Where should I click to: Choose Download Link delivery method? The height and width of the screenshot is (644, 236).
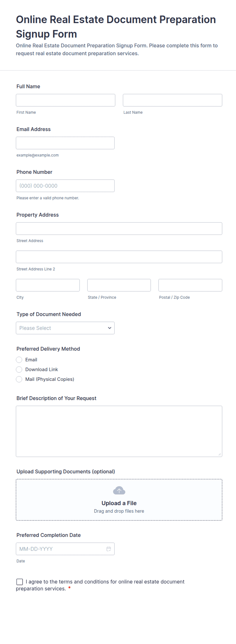click(19, 369)
